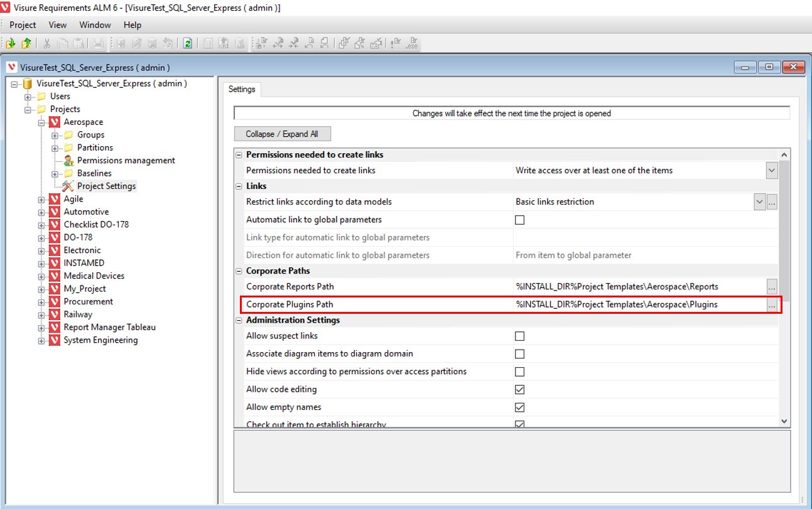Click ellipsis button beside Basic links restriction
The width and height of the screenshot is (812, 509).
coord(772,202)
